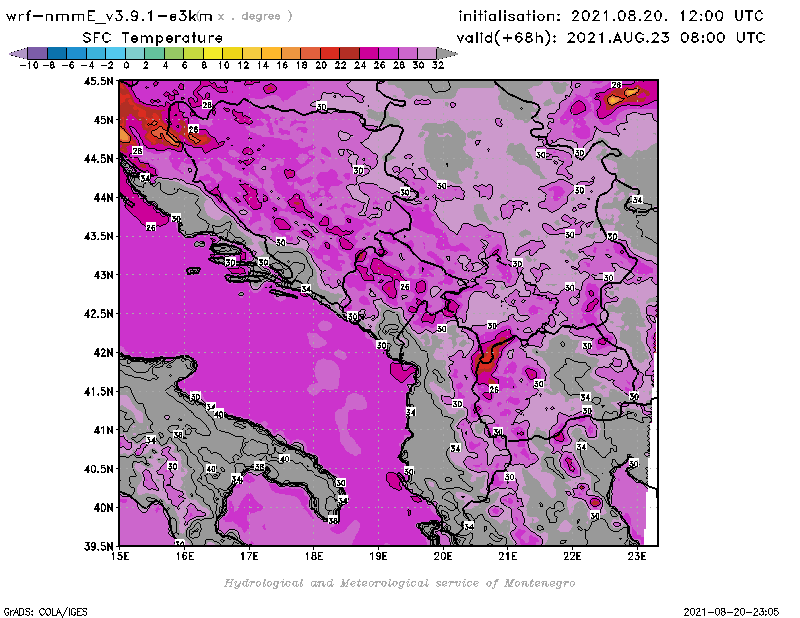Click the purple -10 to -8 legend swatch
The image size is (800, 618).
[38, 53]
